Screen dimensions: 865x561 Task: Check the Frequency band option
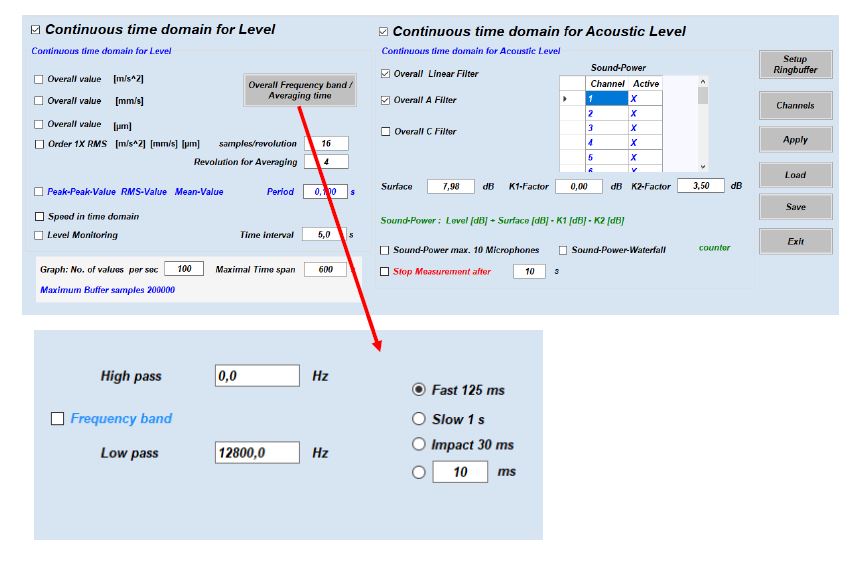[x=57, y=419]
